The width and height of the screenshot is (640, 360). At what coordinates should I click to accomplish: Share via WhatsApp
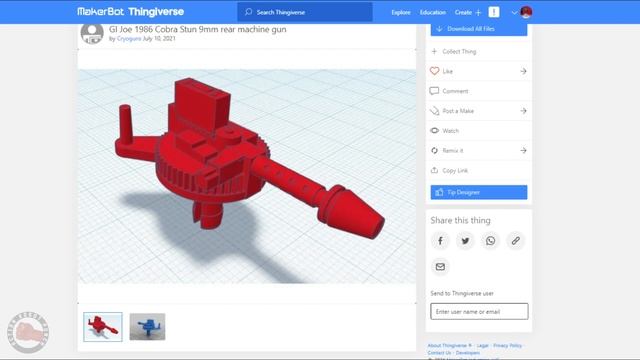pyautogui.click(x=490, y=241)
